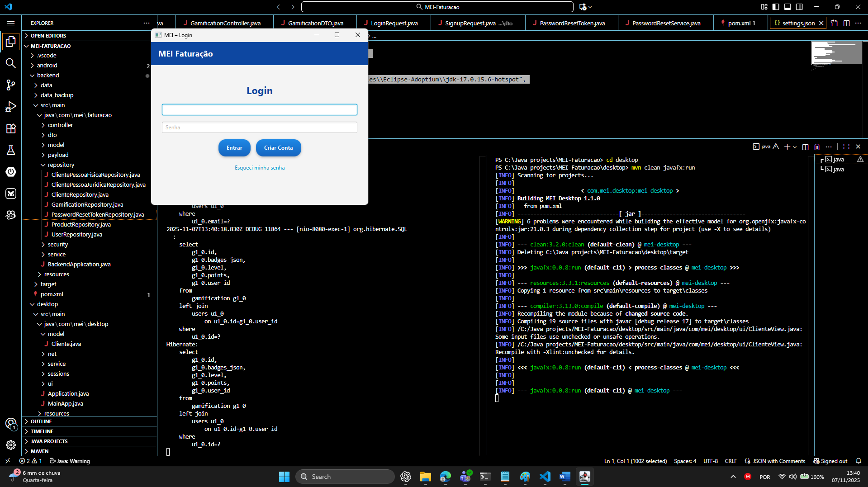Screen dimensions: 868x487
Task: Open Manage gear icon in activity bar
Action: point(11,445)
